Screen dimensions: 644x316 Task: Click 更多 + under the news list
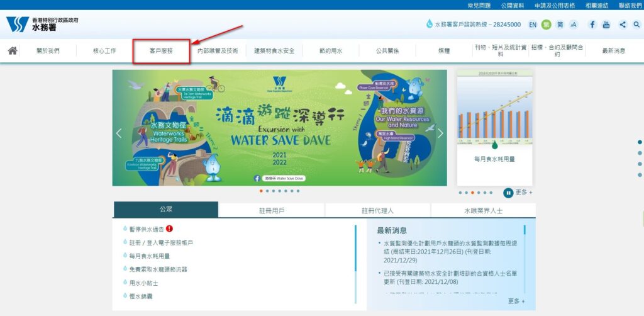[x=517, y=301]
